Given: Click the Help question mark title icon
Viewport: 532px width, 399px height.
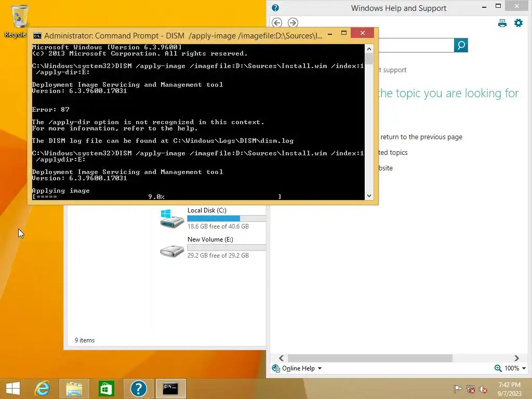Looking at the screenshot, I should coord(275,8).
